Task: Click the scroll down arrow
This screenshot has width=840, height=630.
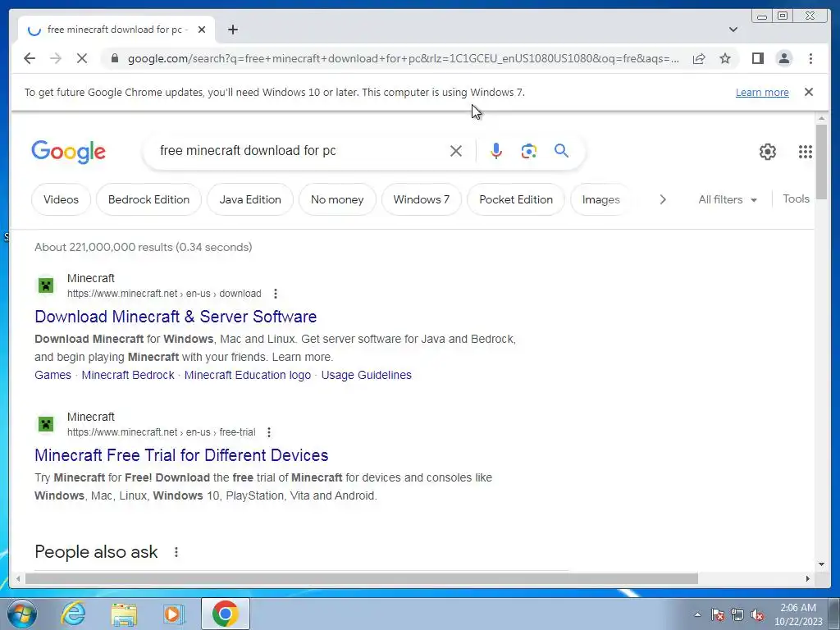Action: pyautogui.click(x=821, y=564)
